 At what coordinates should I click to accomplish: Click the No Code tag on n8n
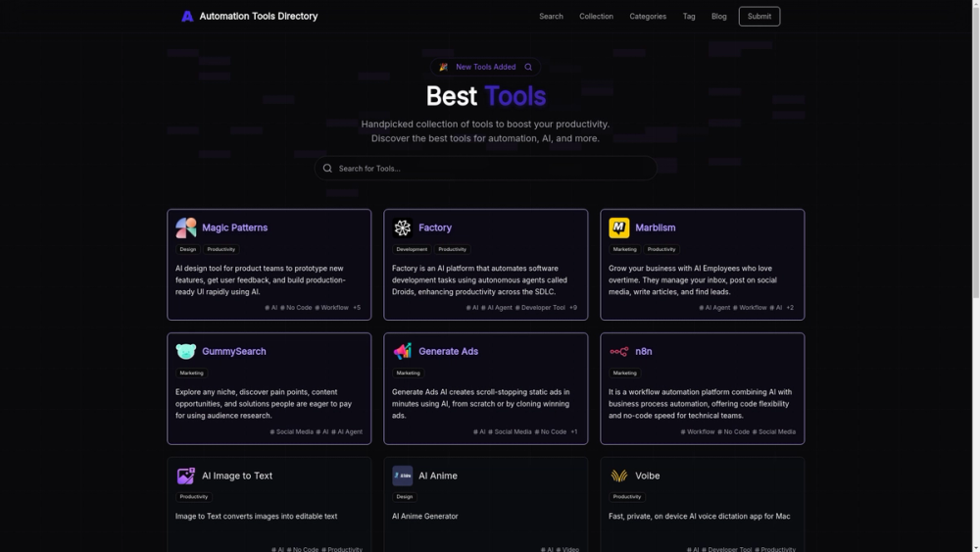click(x=734, y=432)
